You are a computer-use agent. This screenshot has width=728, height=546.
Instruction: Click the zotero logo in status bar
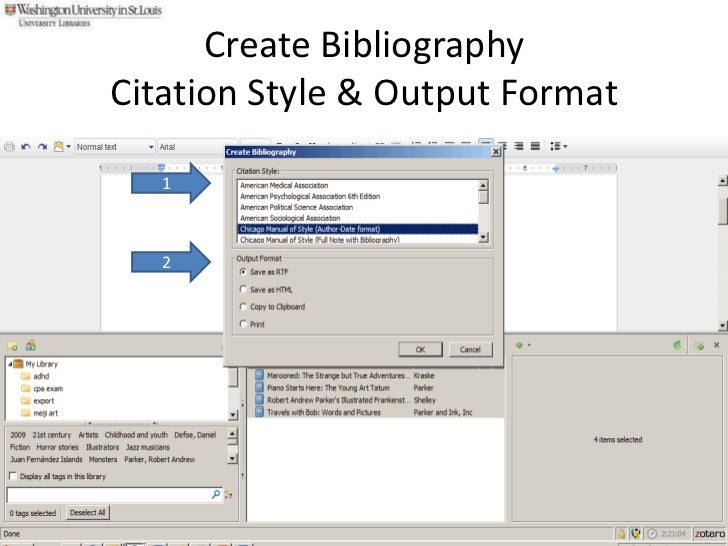click(709, 533)
